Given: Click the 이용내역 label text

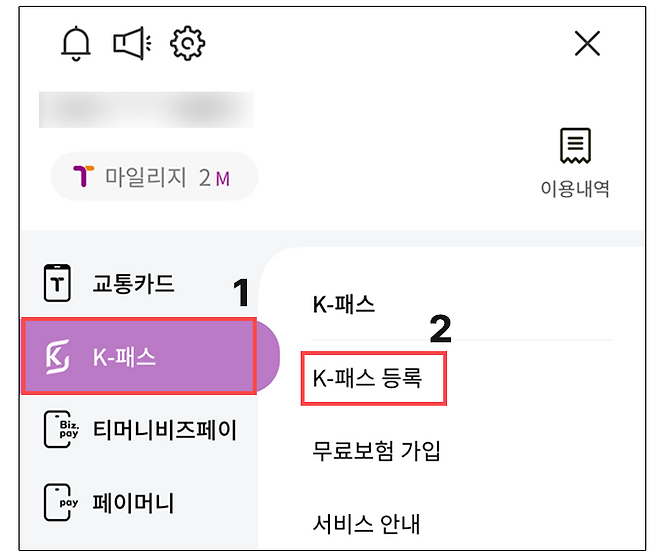Looking at the screenshot, I should click(575, 188).
